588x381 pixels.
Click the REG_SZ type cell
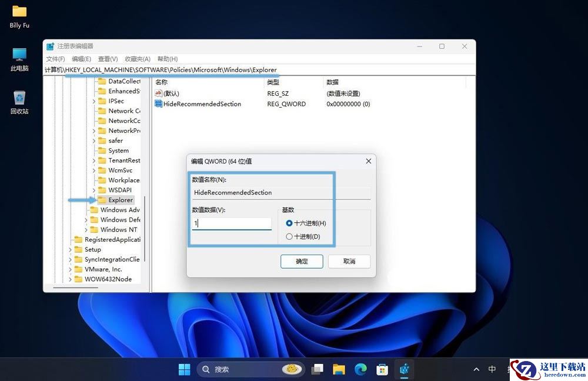pos(278,93)
